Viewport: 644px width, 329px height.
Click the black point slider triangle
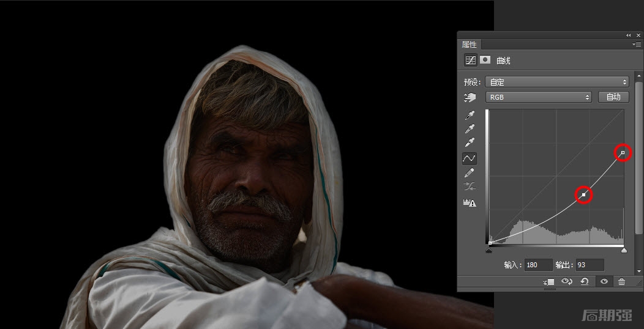(489, 250)
